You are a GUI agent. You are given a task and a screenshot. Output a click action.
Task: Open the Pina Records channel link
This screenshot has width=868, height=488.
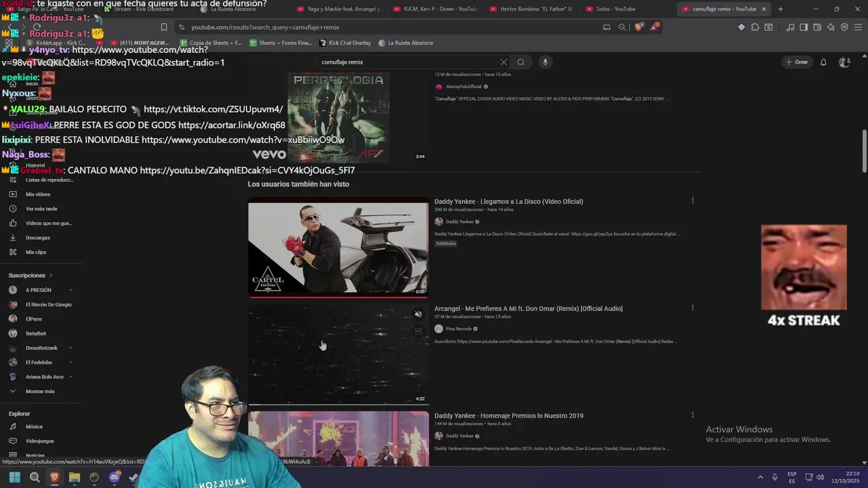pos(458,329)
